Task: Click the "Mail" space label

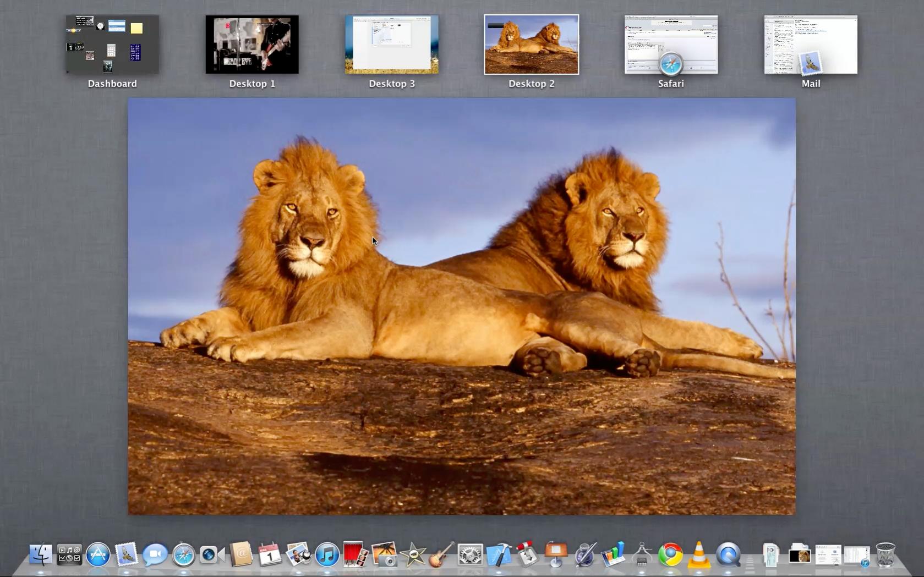Action: (x=811, y=84)
